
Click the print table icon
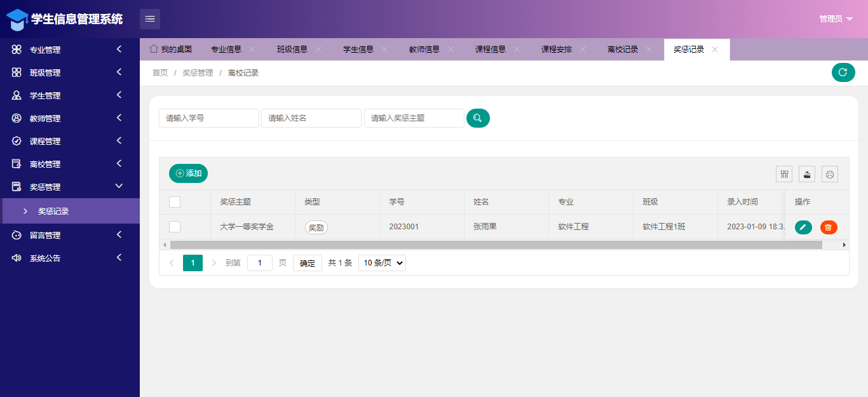pyautogui.click(x=830, y=174)
